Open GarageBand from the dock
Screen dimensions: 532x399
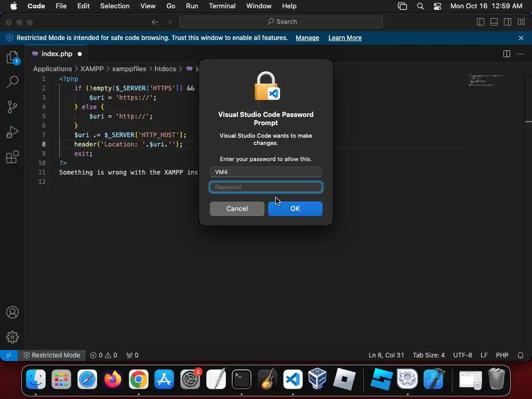coord(268,379)
